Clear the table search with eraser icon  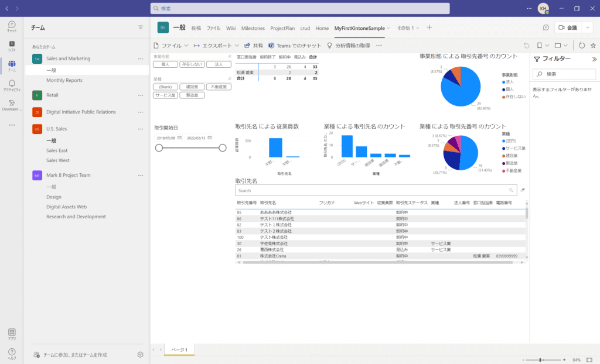point(523,190)
